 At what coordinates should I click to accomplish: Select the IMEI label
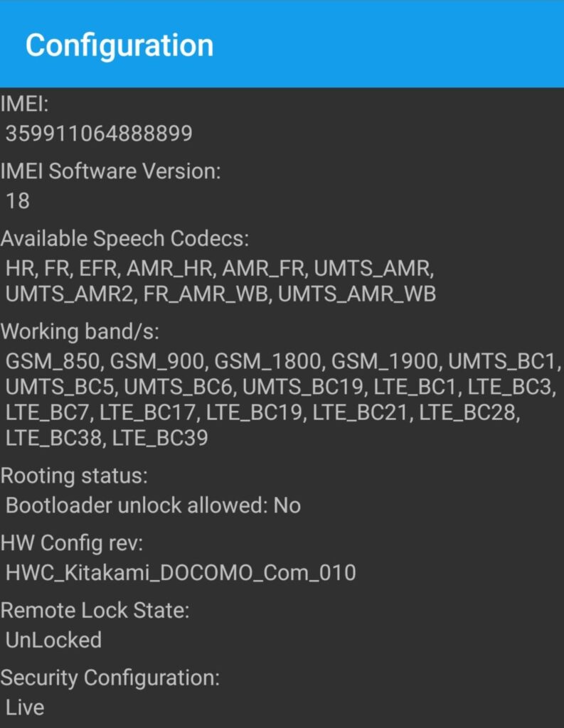(x=24, y=104)
